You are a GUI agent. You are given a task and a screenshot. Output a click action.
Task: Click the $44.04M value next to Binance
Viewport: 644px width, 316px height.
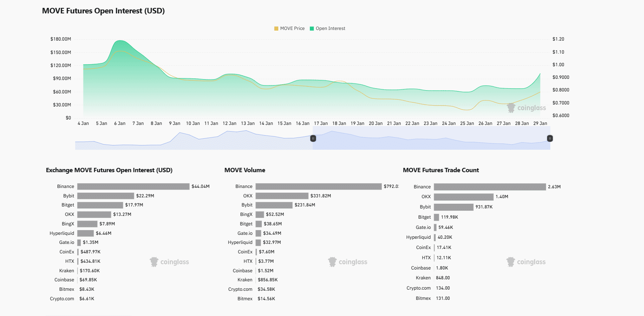coord(200,186)
